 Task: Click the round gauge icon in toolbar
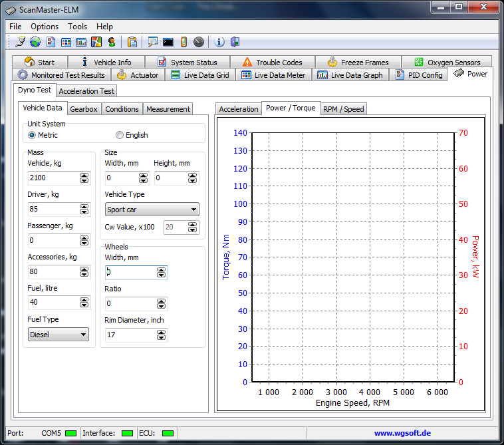(199, 42)
